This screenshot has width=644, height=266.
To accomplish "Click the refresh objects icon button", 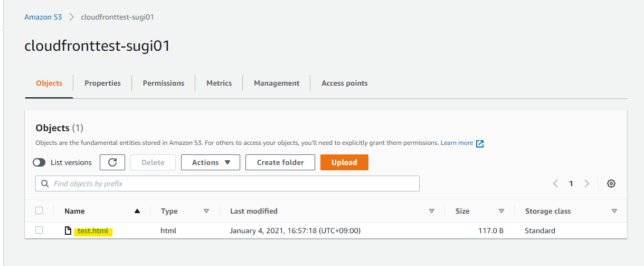I will tap(112, 162).
